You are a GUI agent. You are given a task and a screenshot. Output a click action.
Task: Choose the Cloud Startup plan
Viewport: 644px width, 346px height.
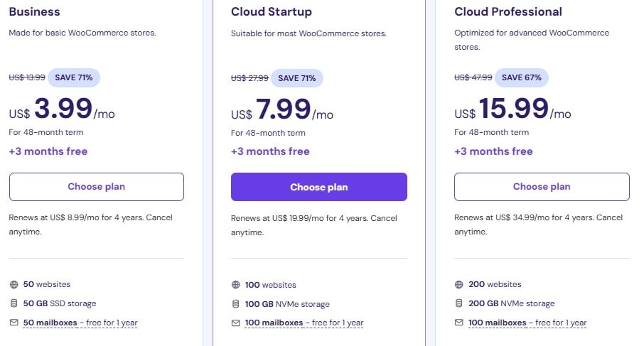tap(318, 187)
